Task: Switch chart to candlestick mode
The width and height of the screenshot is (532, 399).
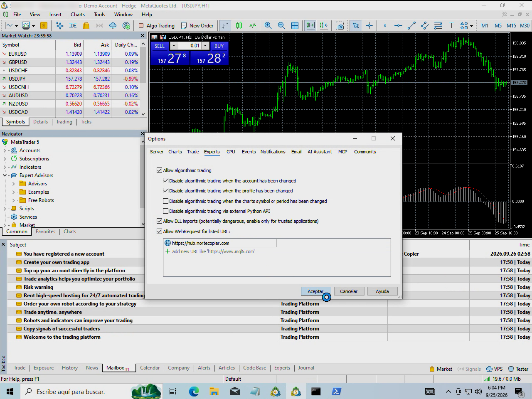Action: pos(239,25)
